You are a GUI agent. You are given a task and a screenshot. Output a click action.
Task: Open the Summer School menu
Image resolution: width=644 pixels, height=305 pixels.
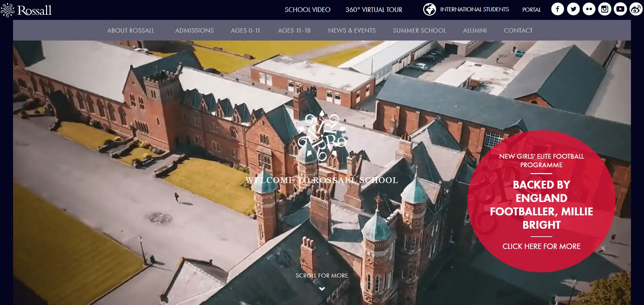[419, 31]
